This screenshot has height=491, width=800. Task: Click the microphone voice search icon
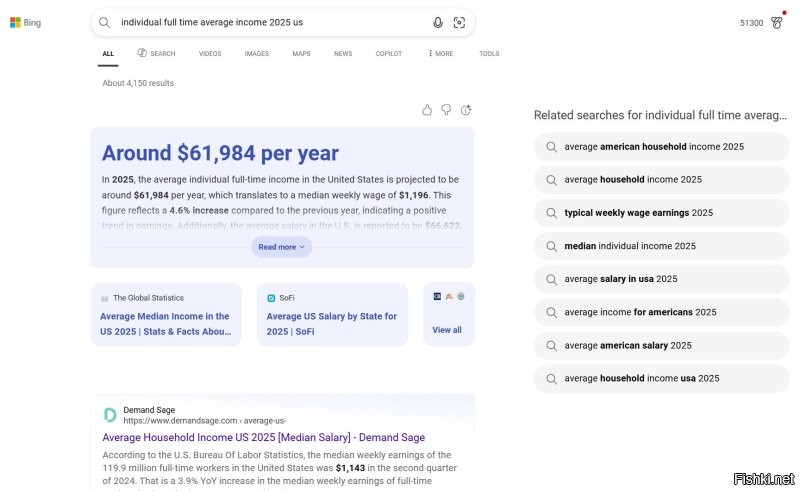[437, 22]
